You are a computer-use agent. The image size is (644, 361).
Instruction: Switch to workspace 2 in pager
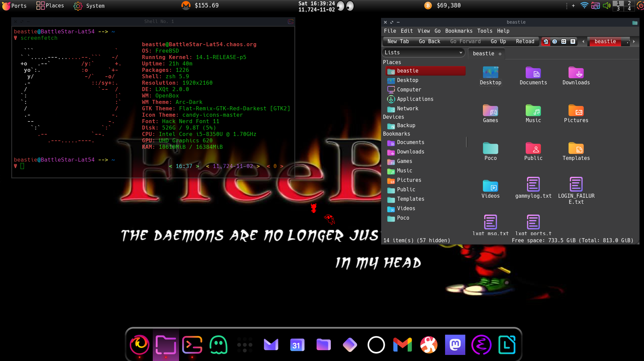[629, 3]
